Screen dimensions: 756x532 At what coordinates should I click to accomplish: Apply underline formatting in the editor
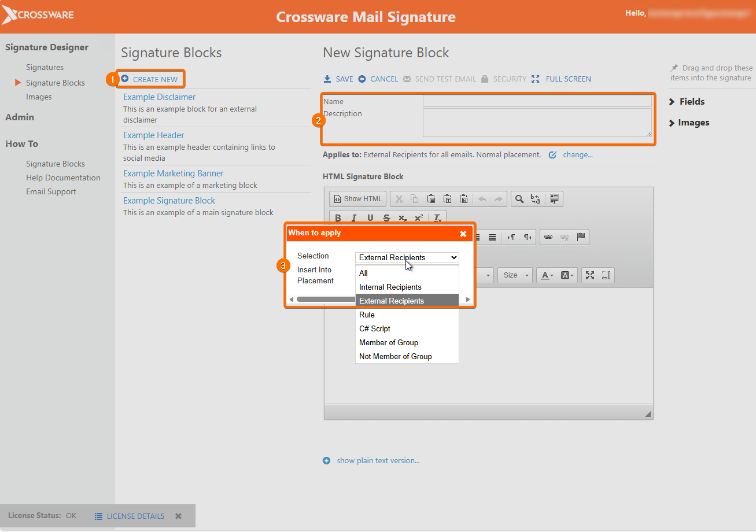[x=370, y=218]
